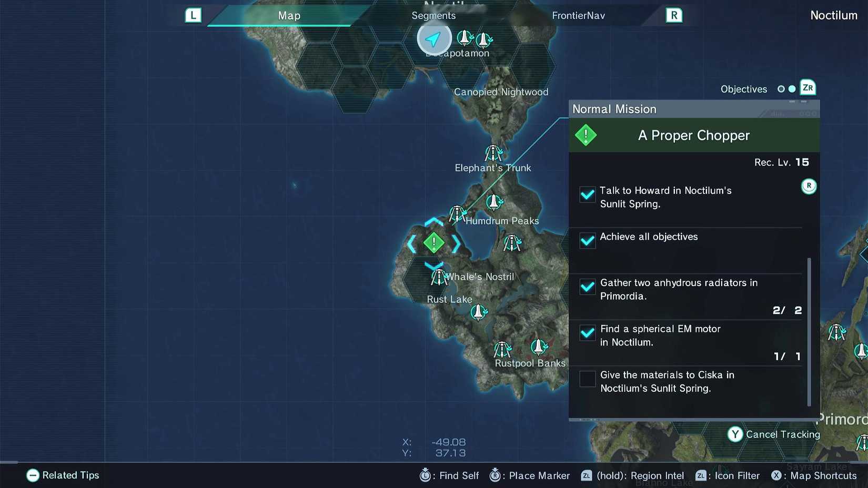
Task: Click the right chevron beside mission marker
Action: tap(457, 242)
